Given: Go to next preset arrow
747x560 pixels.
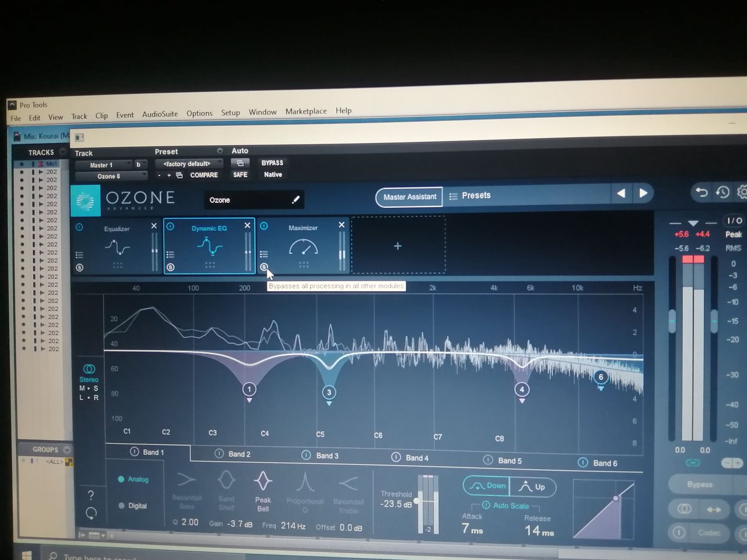Looking at the screenshot, I should click(x=643, y=194).
